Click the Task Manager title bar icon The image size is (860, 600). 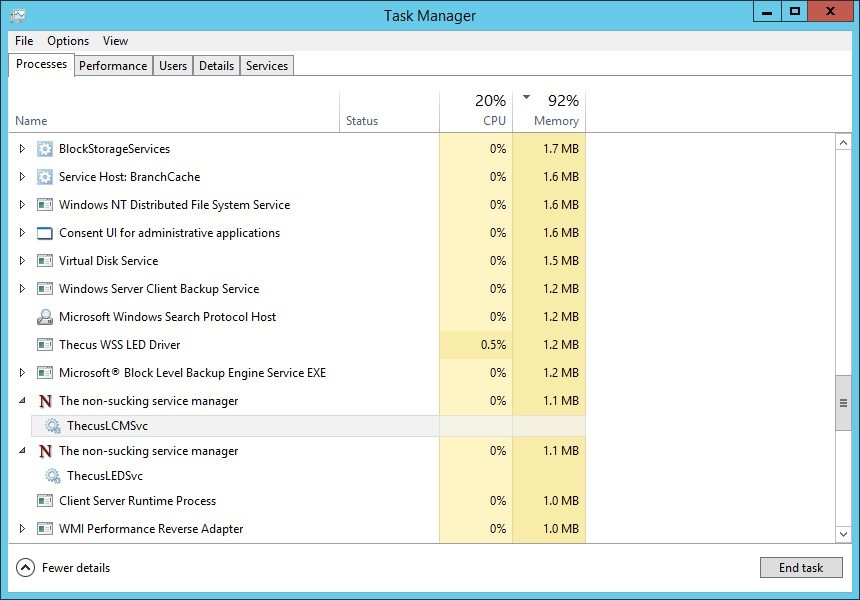pos(18,15)
